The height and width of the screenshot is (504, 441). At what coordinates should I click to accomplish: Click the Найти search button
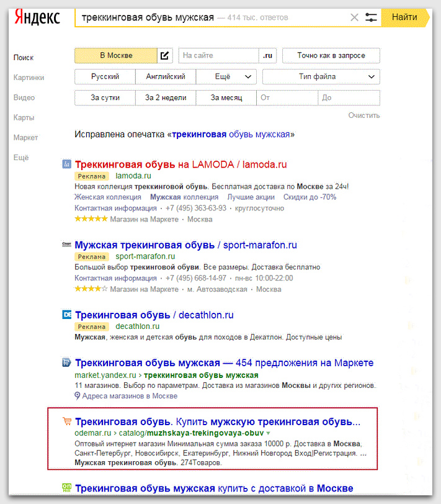pyautogui.click(x=404, y=17)
